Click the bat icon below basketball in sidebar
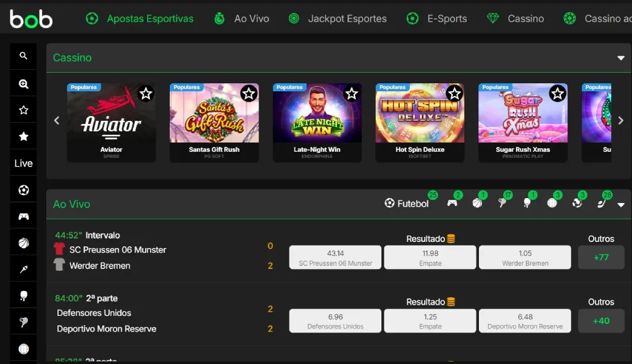 (23, 269)
